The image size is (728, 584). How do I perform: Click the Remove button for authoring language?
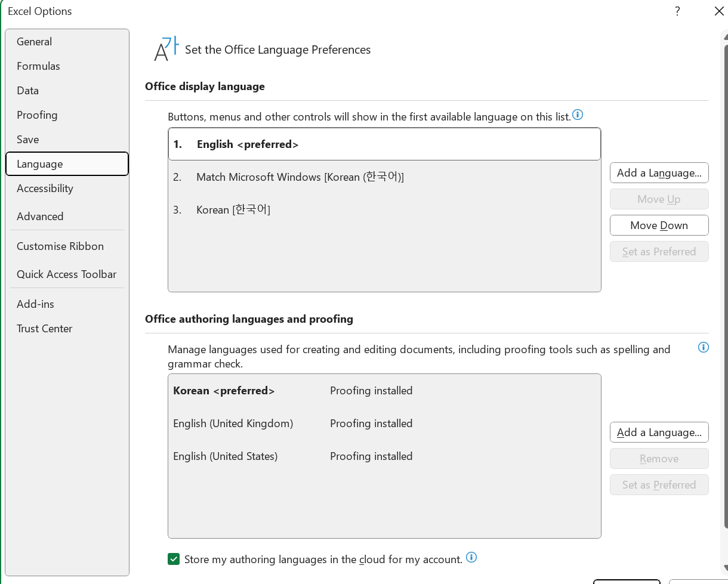[659, 459]
